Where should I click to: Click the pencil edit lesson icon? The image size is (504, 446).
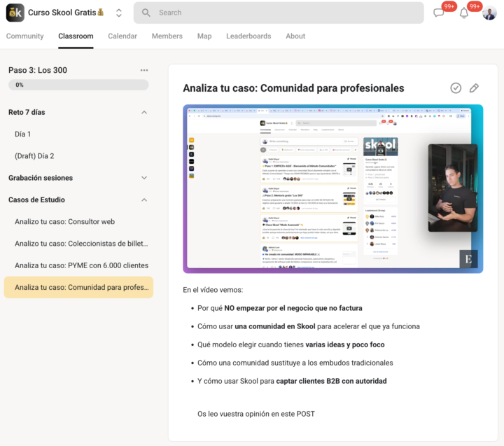(x=474, y=88)
